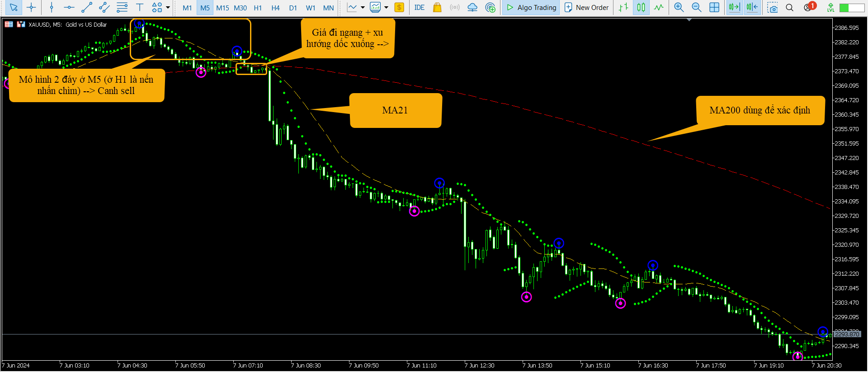Open account profile with notification badge
Screen dimensions: 868x372
[809, 7]
